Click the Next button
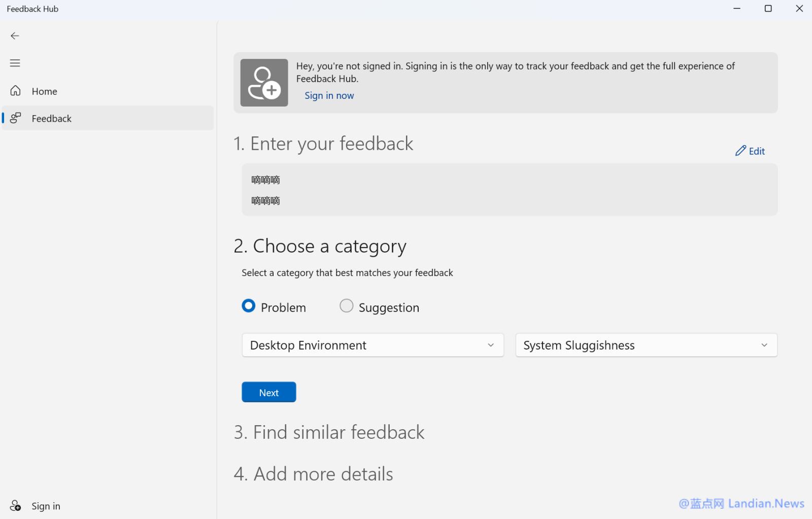This screenshot has width=812, height=519. [x=269, y=392]
